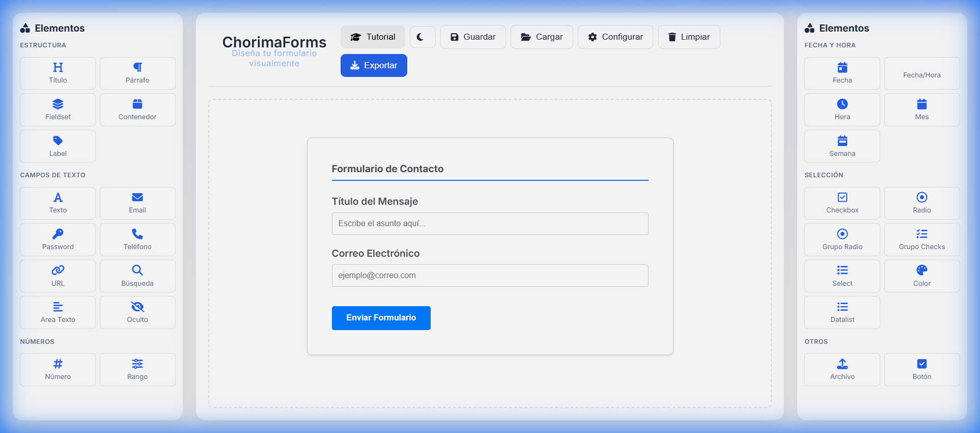This screenshot has height=433, width=980.
Task: Add a Datalist element
Action: click(x=842, y=312)
